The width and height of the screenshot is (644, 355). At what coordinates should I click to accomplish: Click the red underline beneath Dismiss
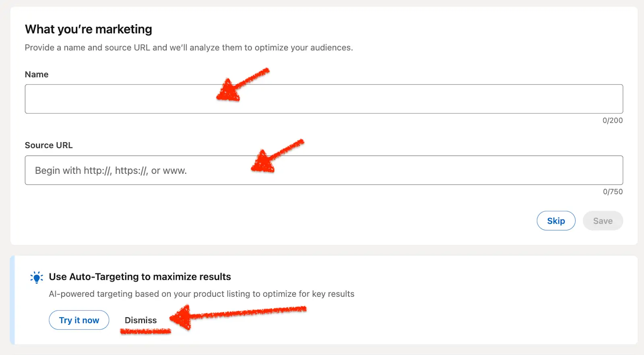[146, 331]
